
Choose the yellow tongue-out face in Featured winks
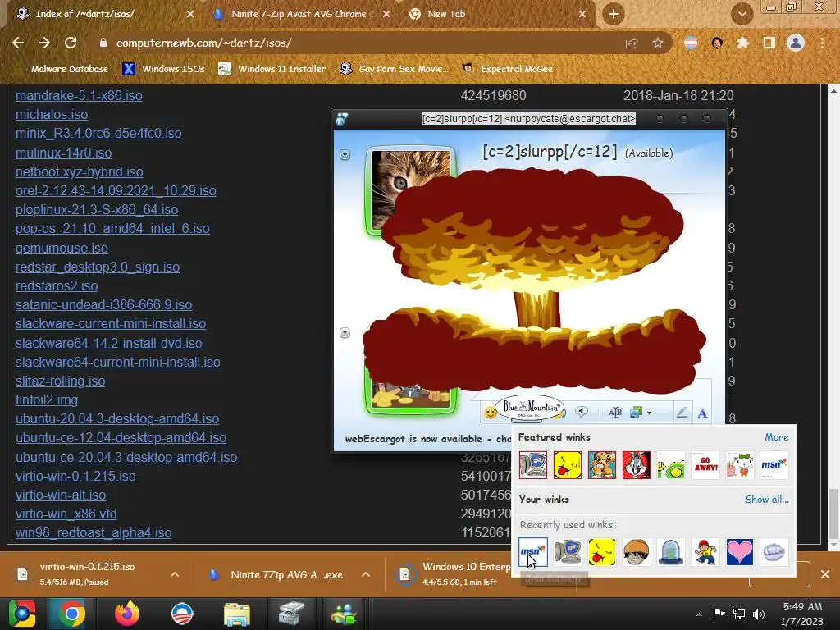coord(568,464)
